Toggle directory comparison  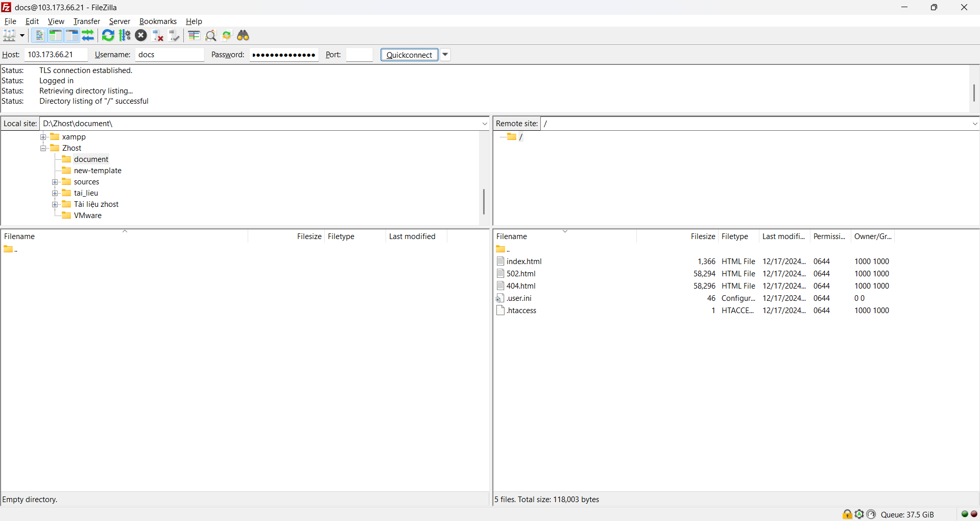210,35
